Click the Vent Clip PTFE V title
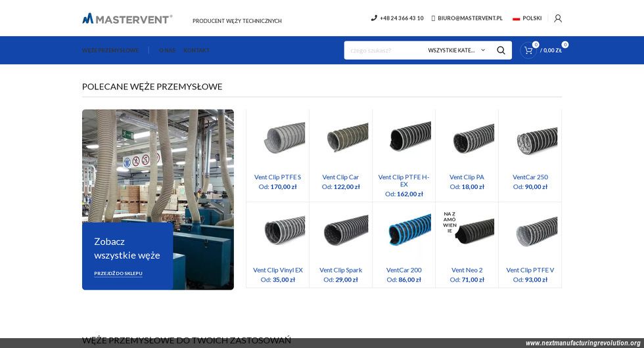 pos(530,270)
